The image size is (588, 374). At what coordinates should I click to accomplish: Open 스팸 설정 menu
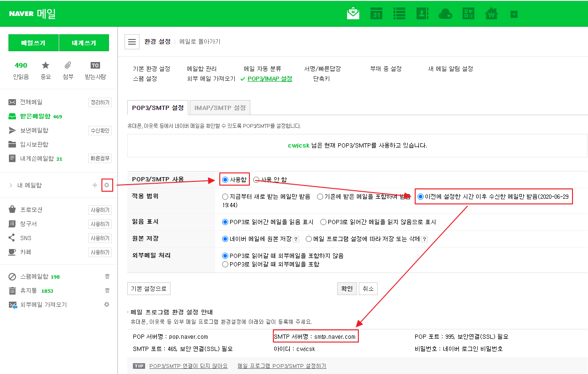pyautogui.click(x=145, y=79)
